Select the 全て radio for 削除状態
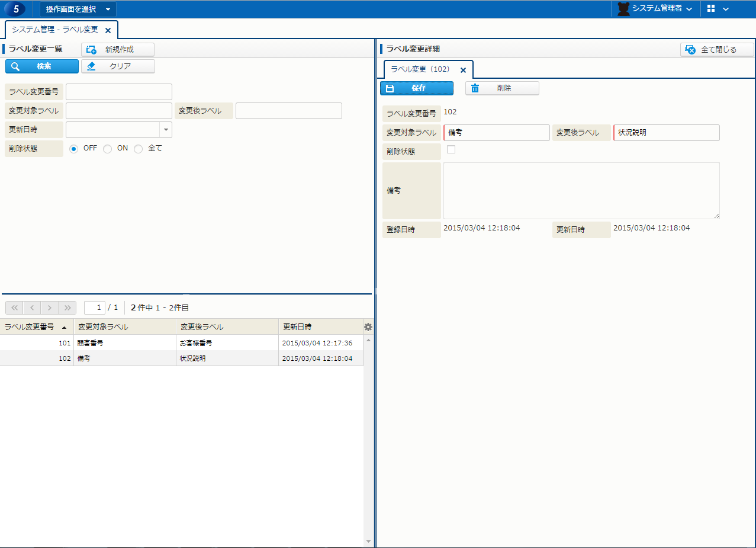 click(x=139, y=149)
